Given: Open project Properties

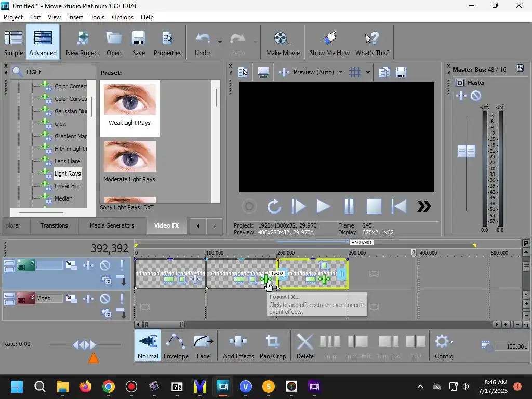Looking at the screenshot, I should (x=167, y=43).
